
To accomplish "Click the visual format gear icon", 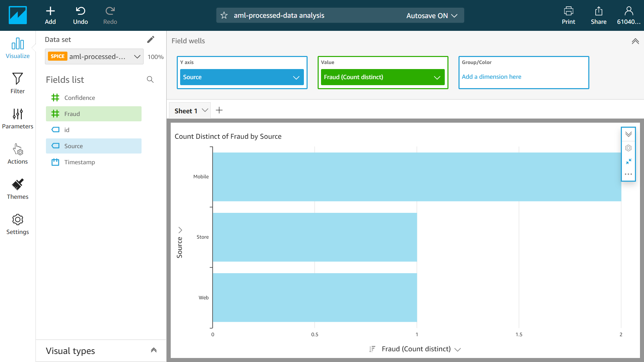I will point(628,148).
